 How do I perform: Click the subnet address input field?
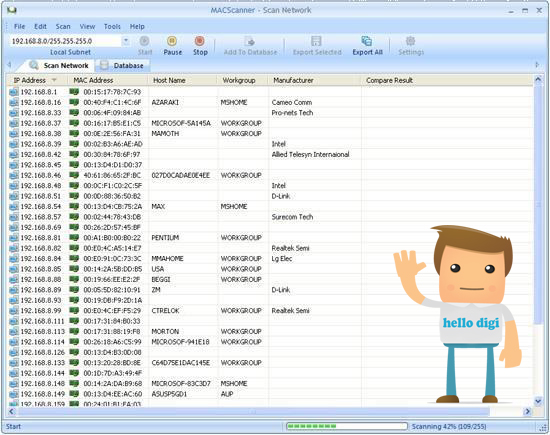click(x=66, y=41)
